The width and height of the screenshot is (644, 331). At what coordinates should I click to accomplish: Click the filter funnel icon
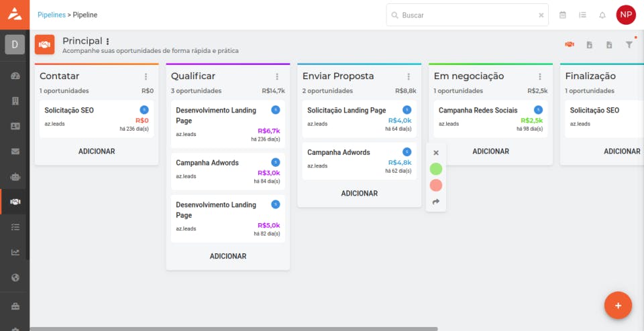click(x=629, y=45)
